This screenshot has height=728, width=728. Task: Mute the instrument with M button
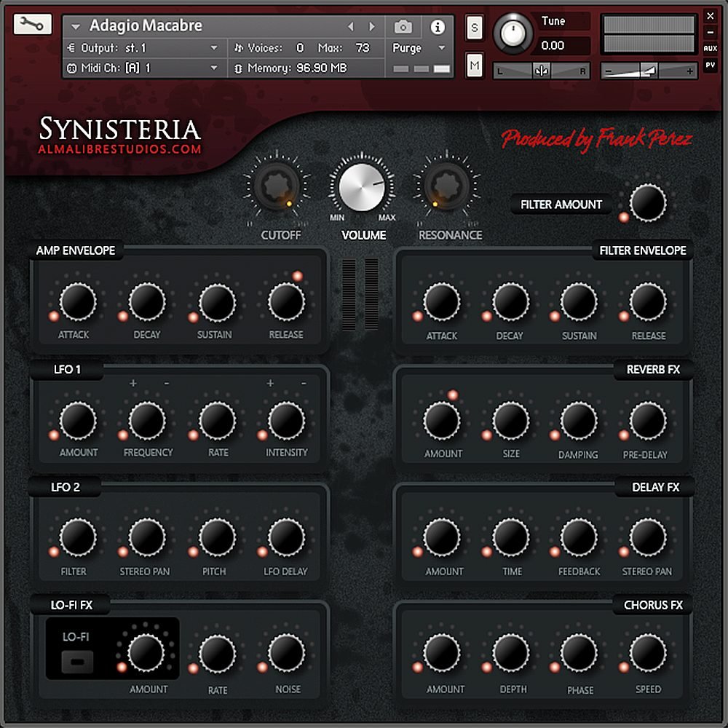pos(474,66)
